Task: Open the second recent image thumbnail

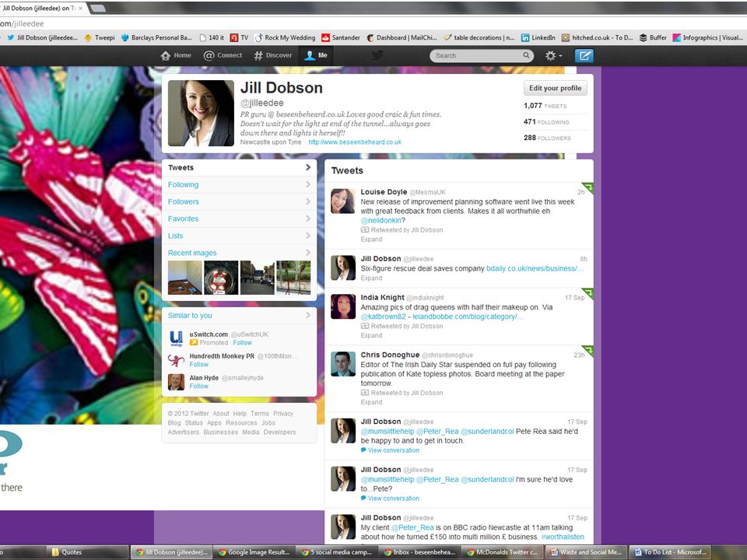Action: pyautogui.click(x=221, y=278)
